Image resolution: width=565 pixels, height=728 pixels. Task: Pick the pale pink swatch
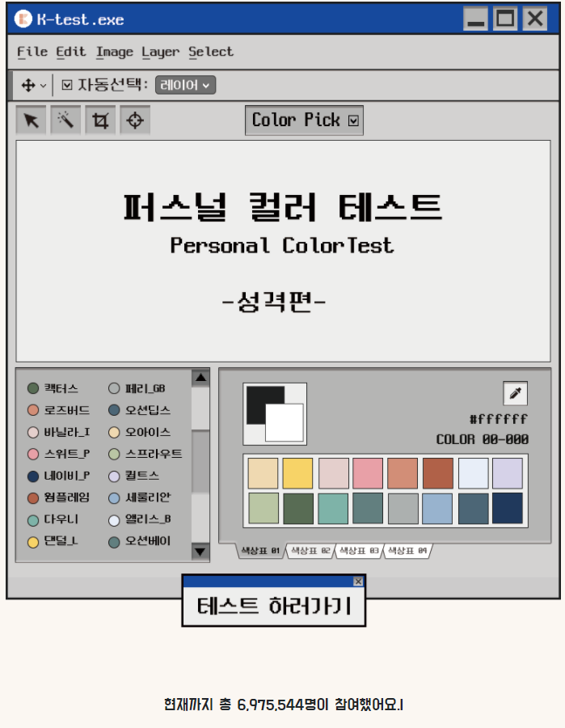point(334,473)
